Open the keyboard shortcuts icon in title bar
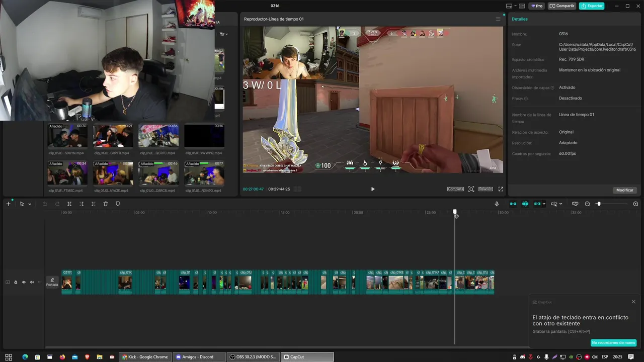 coord(522,6)
